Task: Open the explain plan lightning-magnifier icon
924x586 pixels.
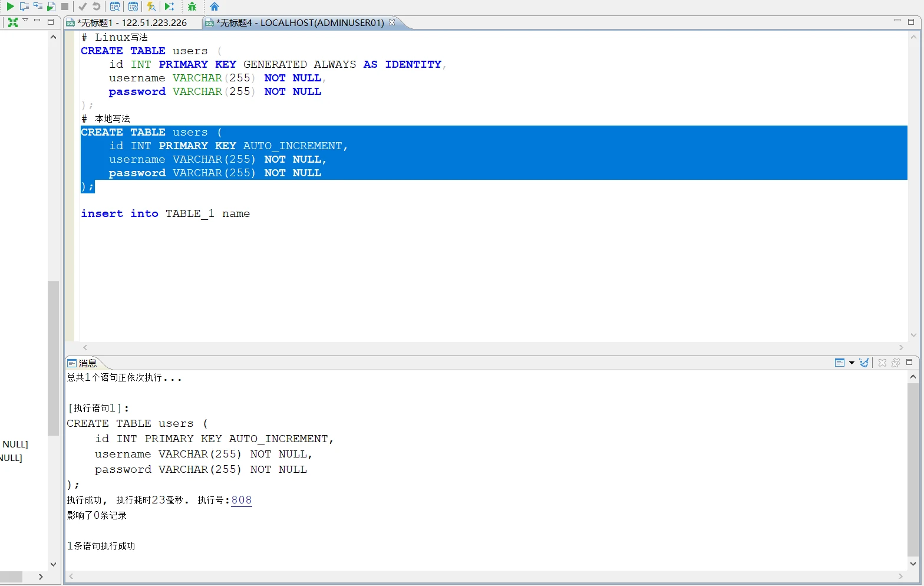Action: pyautogui.click(x=151, y=6)
